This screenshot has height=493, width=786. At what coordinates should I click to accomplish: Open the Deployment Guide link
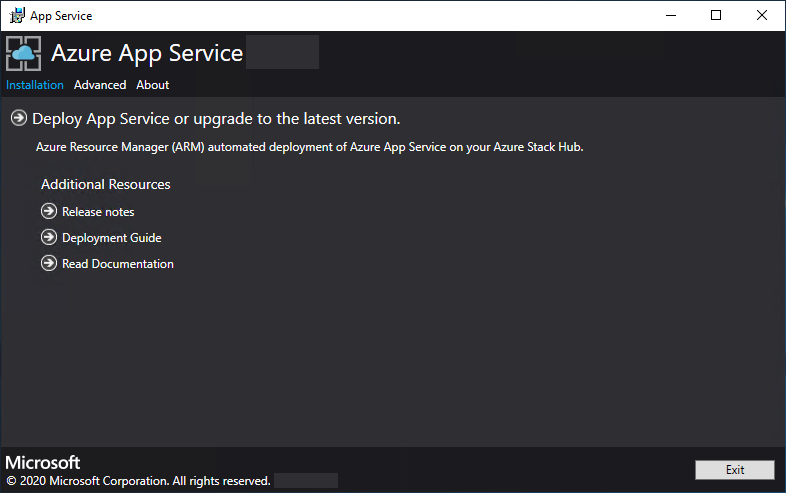[x=111, y=238]
